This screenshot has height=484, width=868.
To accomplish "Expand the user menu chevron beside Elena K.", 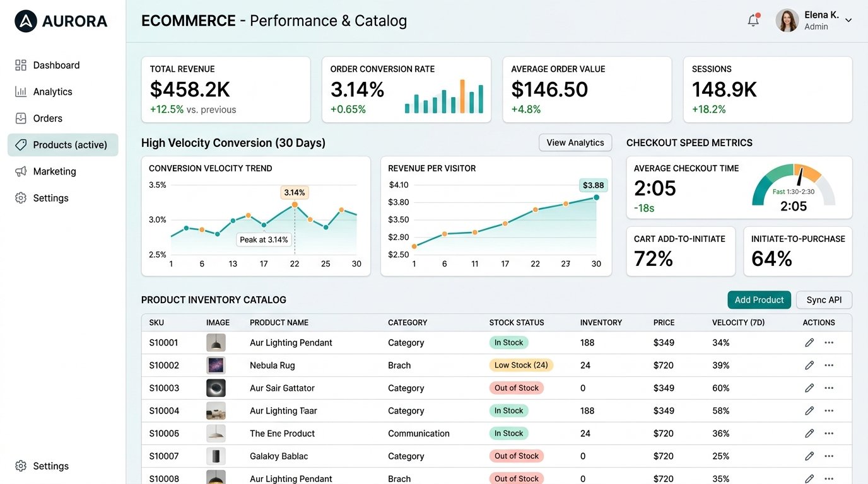I will click(848, 20).
